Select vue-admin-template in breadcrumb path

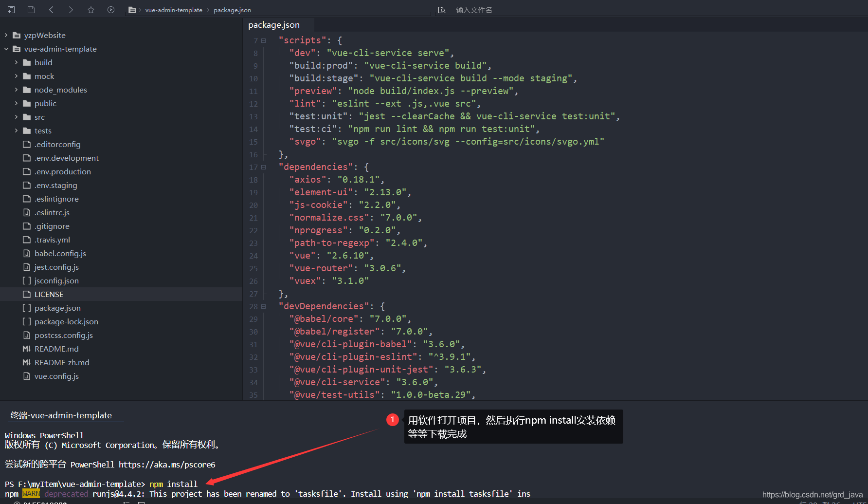174,10
